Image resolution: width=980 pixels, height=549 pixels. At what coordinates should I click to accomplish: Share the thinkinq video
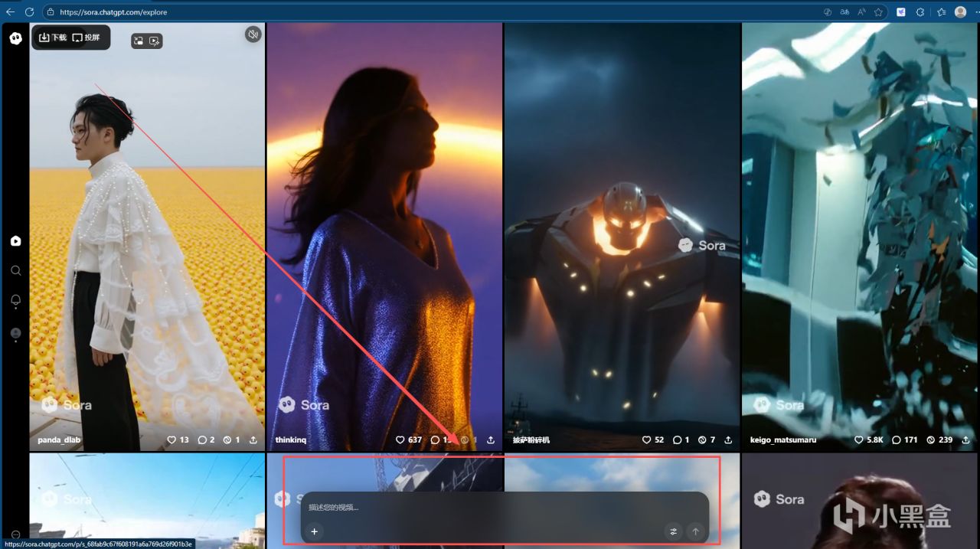point(491,440)
